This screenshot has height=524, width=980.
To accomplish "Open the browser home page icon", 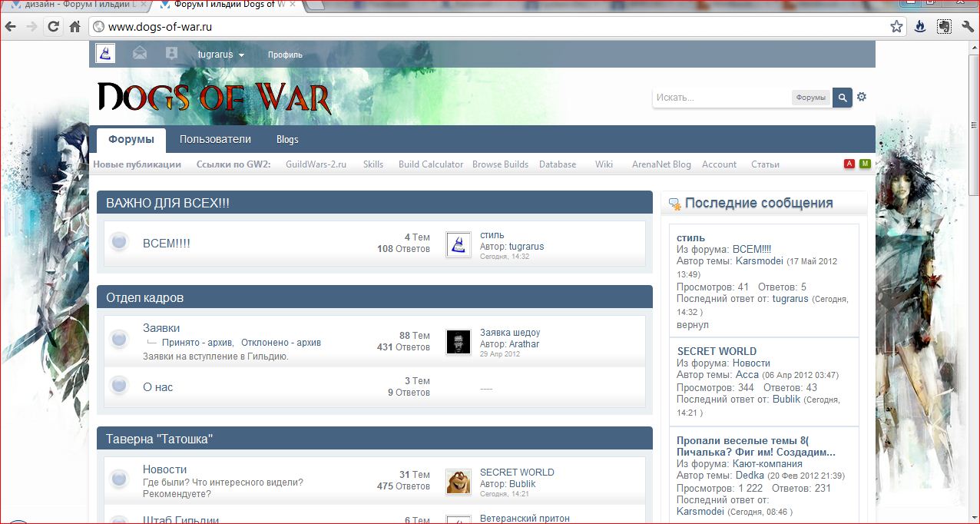I will (x=74, y=27).
